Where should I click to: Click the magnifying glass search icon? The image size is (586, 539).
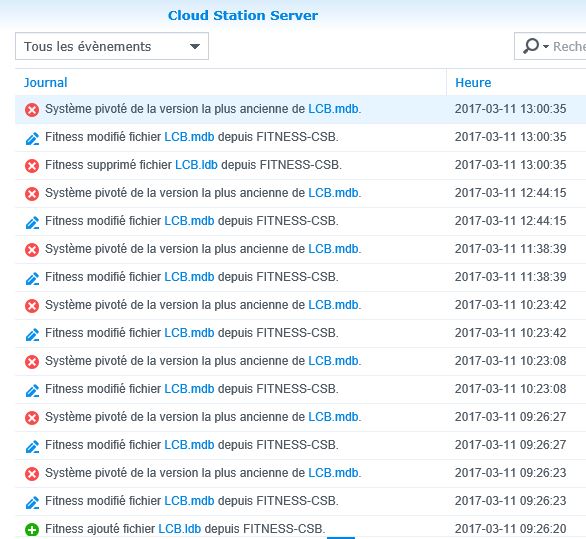(x=531, y=46)
